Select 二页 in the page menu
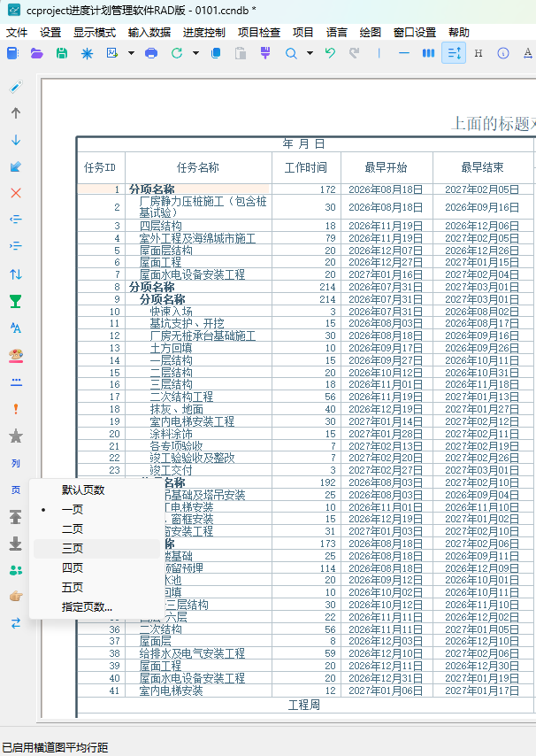 coord(96,528)
